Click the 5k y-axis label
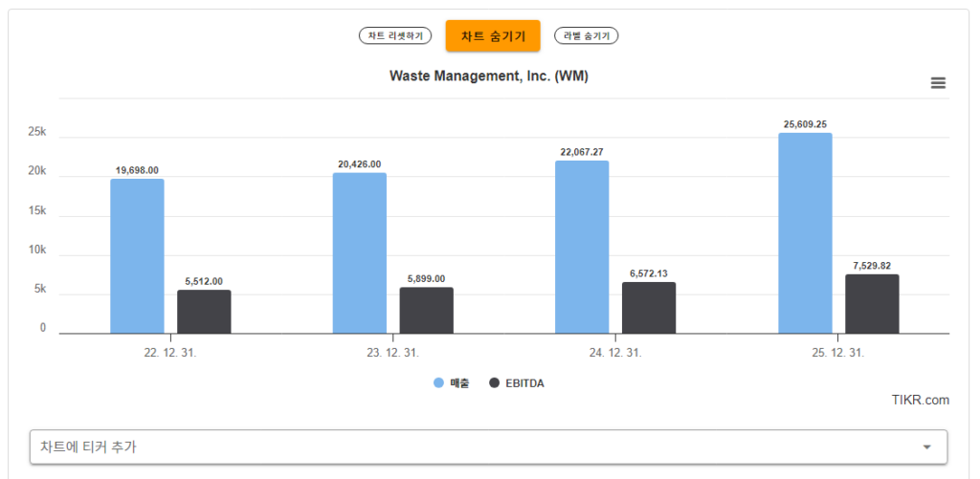Screen dimensions: 980x479 click(x=40, y=289)
